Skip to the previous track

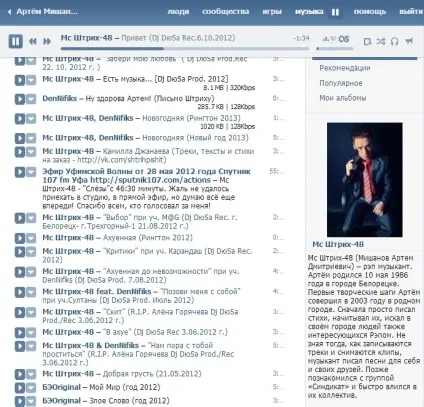[x=33, y=41]
